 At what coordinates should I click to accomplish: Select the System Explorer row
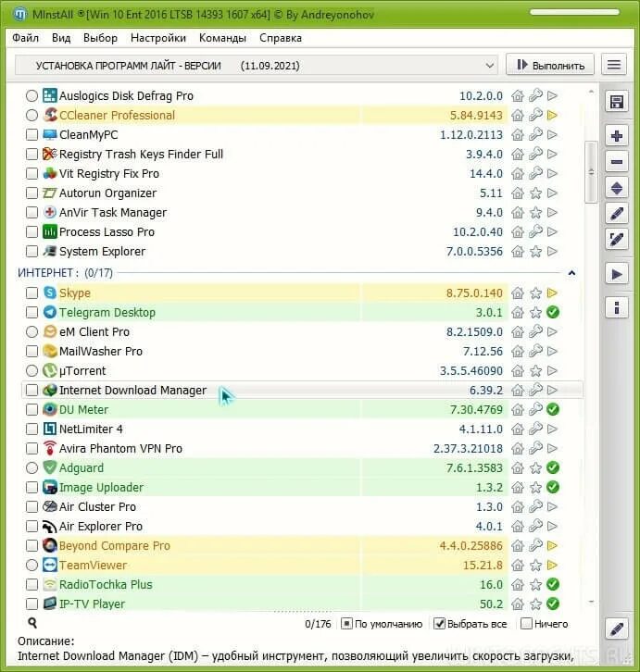(x=302, y=251)
